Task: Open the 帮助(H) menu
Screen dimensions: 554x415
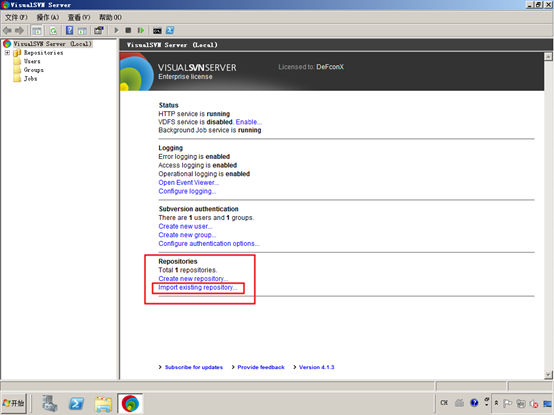Action: (110, 17)
